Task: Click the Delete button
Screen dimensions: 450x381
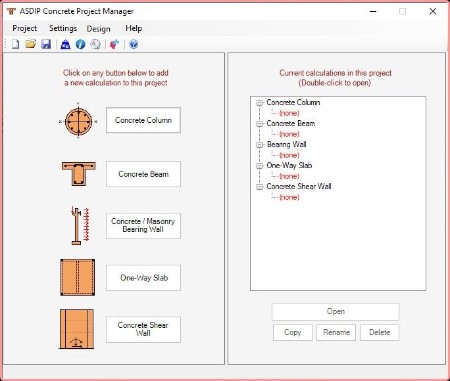Action: click(379, 332)
